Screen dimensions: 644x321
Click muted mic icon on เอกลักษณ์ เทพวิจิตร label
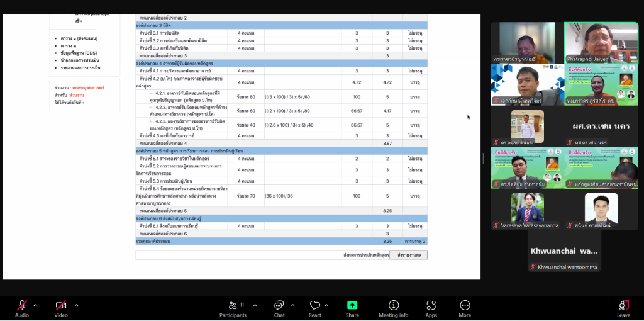coord(496,101)
